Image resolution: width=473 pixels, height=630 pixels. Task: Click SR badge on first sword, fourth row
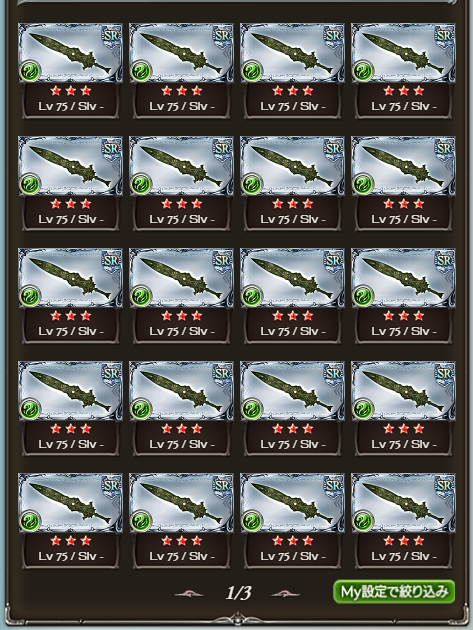[x=111, y=374]
